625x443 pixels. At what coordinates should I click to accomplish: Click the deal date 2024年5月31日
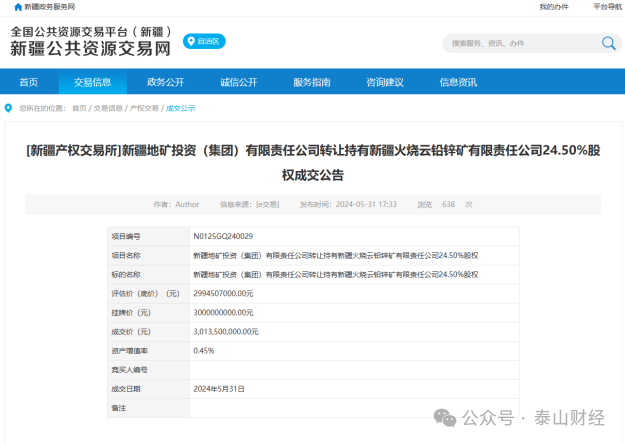[219, 389]
